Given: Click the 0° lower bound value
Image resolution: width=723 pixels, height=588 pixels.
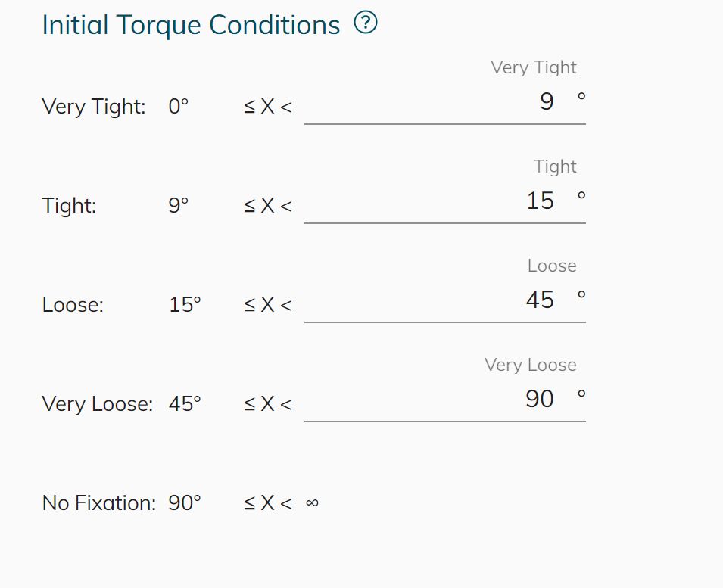Looking at the screenshot, I should (x=178, y=107).
